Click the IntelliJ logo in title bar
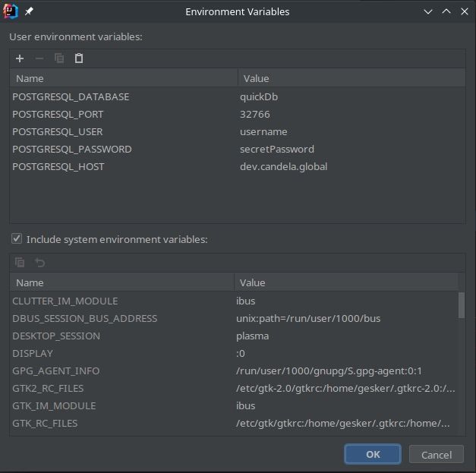The width and height of the screenshot is (476, 473). click(x=11, y=11)
